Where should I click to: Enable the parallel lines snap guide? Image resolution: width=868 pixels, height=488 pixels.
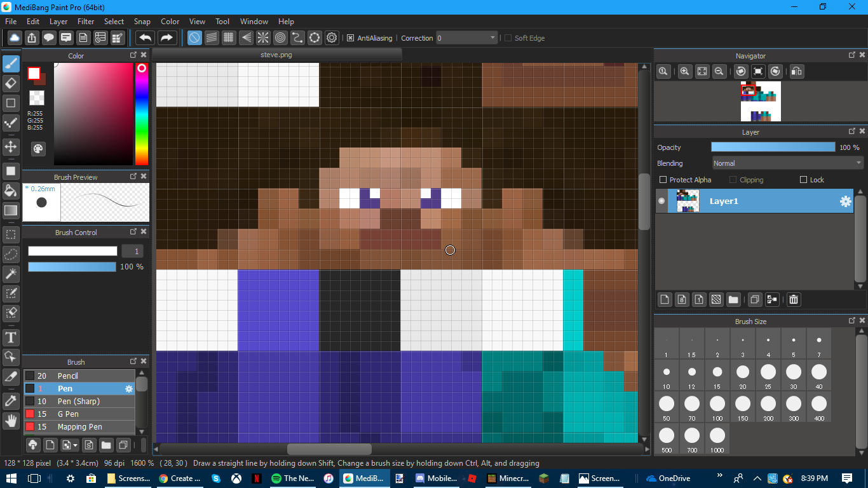tap(212, 38)
